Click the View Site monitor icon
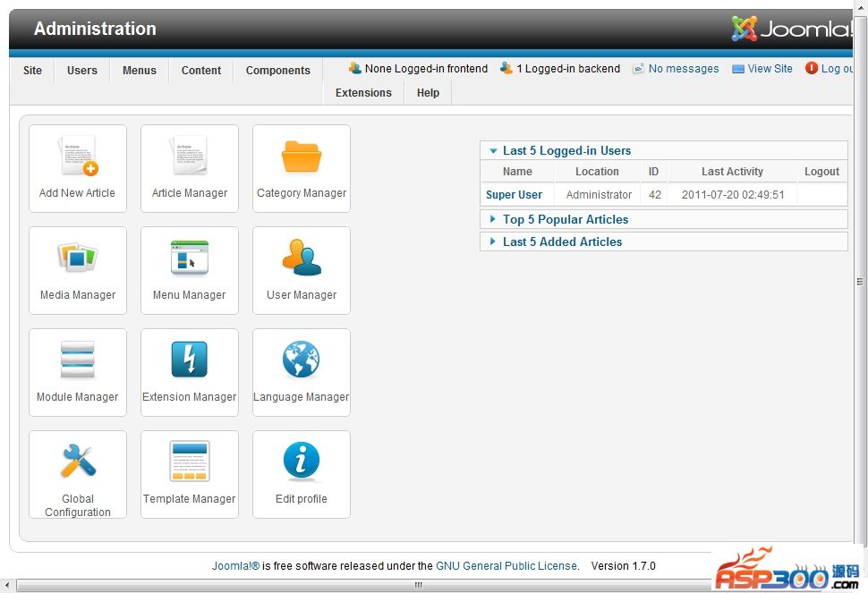 point(738,69)
